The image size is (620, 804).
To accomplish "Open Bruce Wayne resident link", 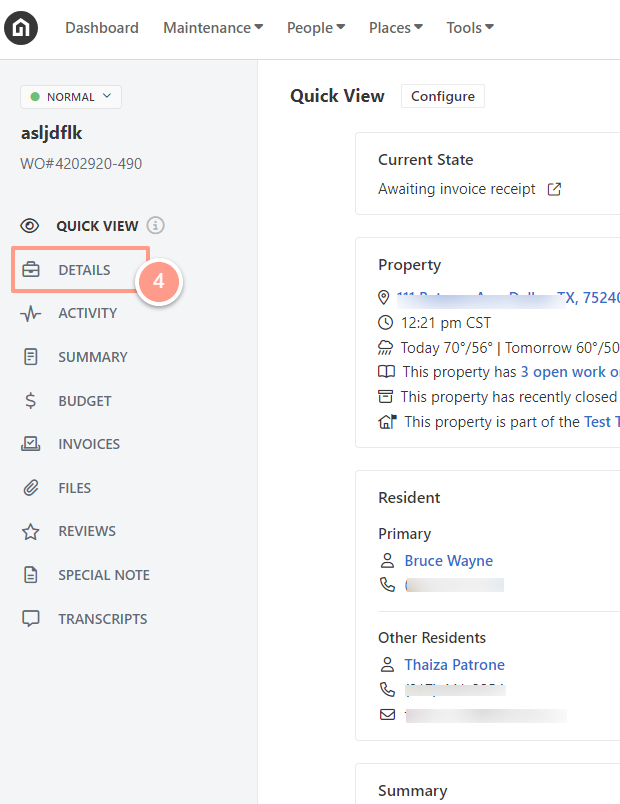I will [449, 560].
